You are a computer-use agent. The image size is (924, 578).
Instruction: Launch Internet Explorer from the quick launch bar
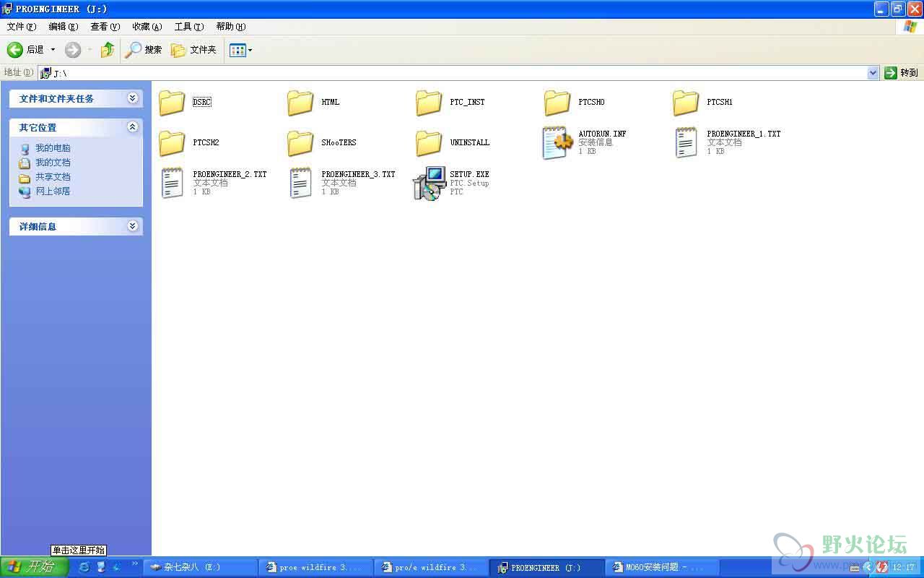pyautogui.click(x=84, y=567)
